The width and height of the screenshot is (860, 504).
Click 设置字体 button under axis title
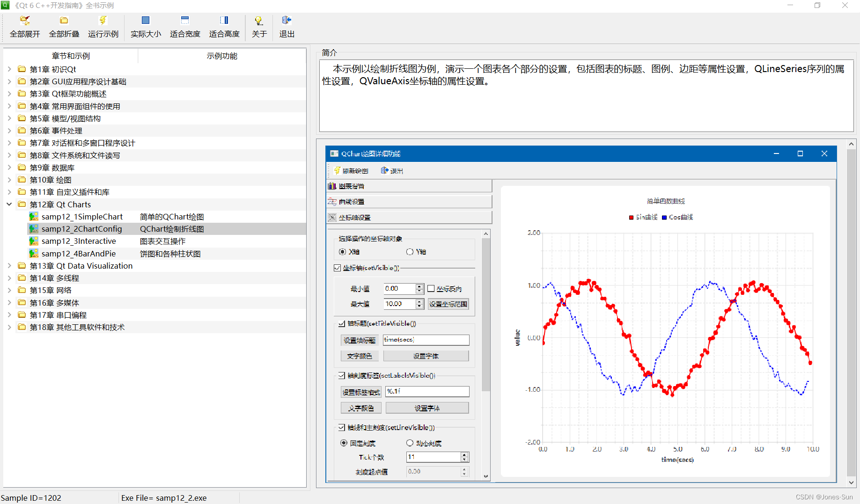tap(426, 356)
